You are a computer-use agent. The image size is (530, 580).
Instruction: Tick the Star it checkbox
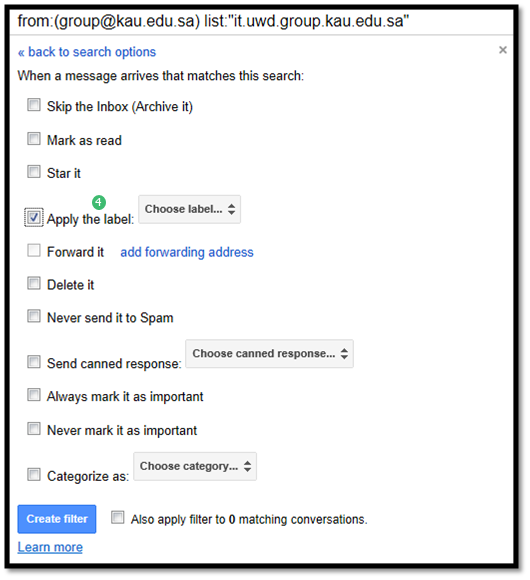click(34, 172)
